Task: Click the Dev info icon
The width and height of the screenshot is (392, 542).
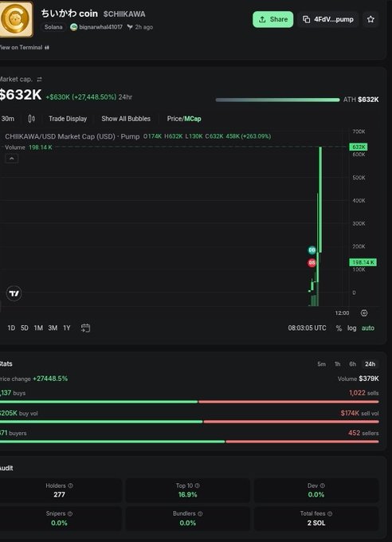Action: coord(322,485)
